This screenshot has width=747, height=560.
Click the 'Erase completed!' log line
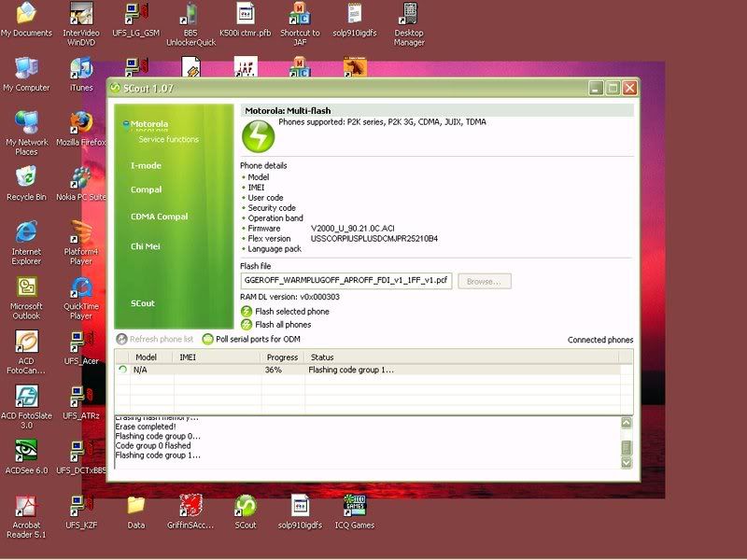click(146, 427)
